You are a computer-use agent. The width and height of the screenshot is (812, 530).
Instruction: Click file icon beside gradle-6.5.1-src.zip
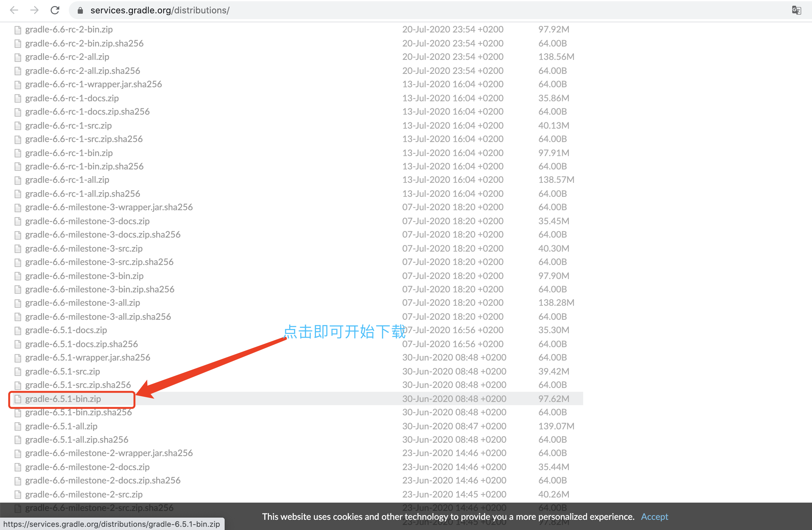pos(18,371)
